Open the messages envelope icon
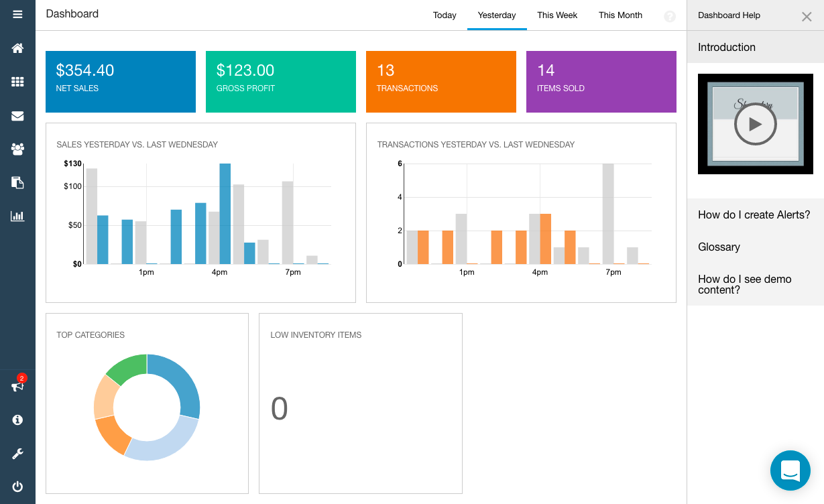The width and height of the screenshot is (824, 504). click(x=17, y=115)
